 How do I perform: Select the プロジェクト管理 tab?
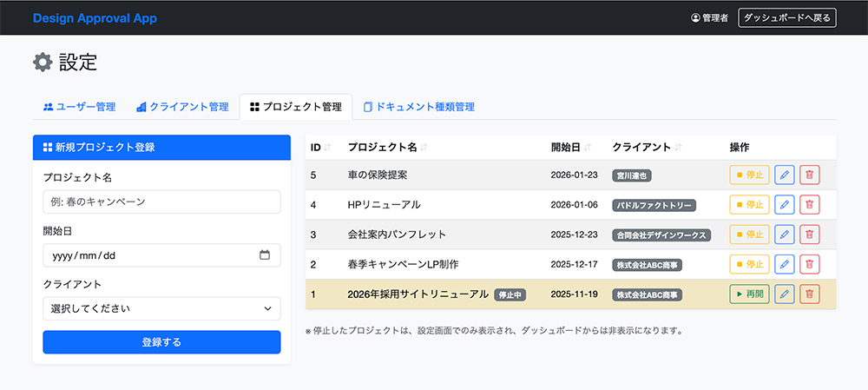pos(296,107)
